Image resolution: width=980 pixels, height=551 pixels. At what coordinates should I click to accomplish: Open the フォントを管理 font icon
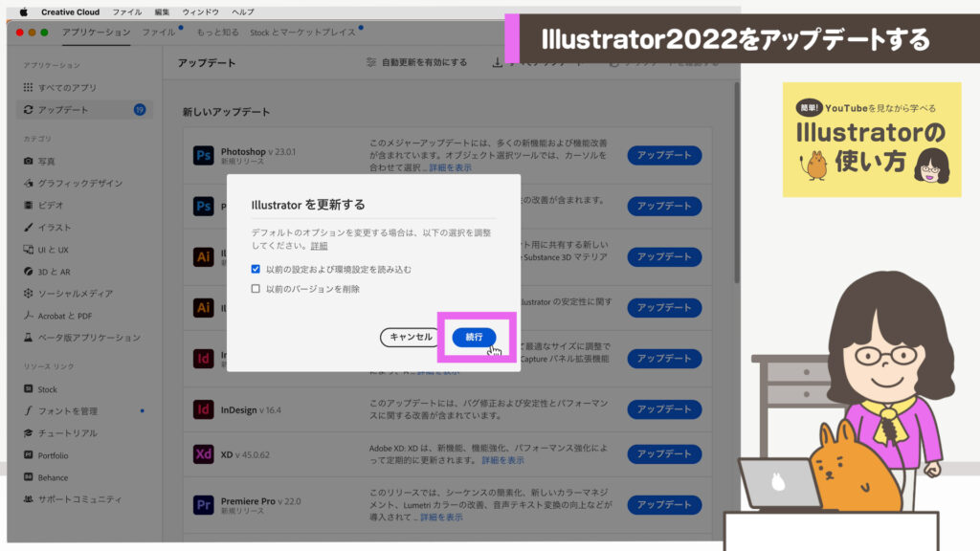click(28, 410)
